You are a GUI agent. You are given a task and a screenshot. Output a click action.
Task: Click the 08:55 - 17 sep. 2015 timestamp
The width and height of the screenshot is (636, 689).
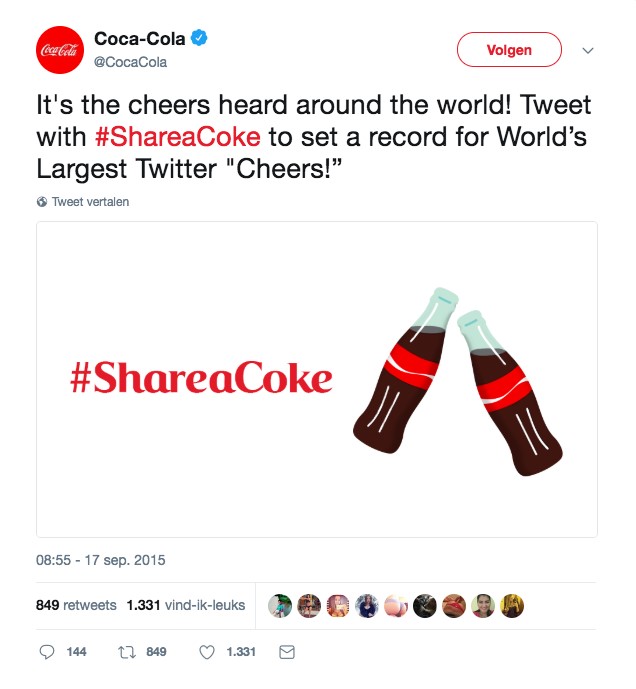click(x=101, y=559)
